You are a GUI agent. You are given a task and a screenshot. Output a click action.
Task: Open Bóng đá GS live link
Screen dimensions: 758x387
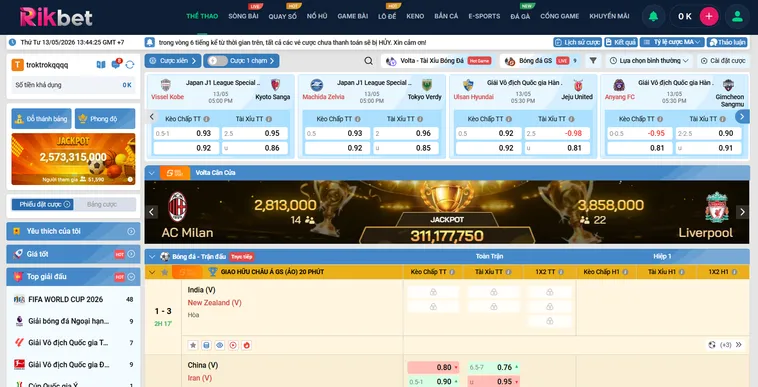point(540,61)
